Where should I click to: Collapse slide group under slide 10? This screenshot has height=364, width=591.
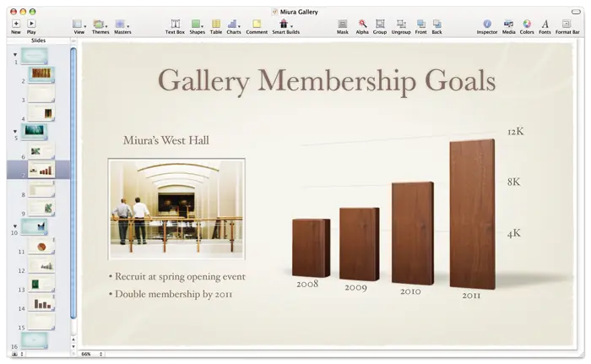coord(15,226)
